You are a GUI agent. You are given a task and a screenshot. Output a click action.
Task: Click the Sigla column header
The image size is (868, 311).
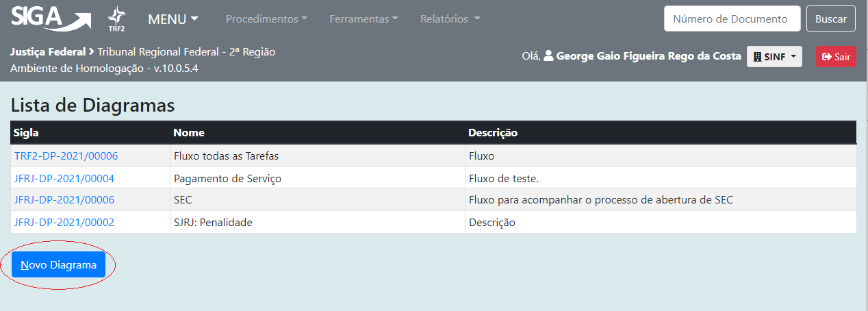pyautogui.click(x=26, y=133)
